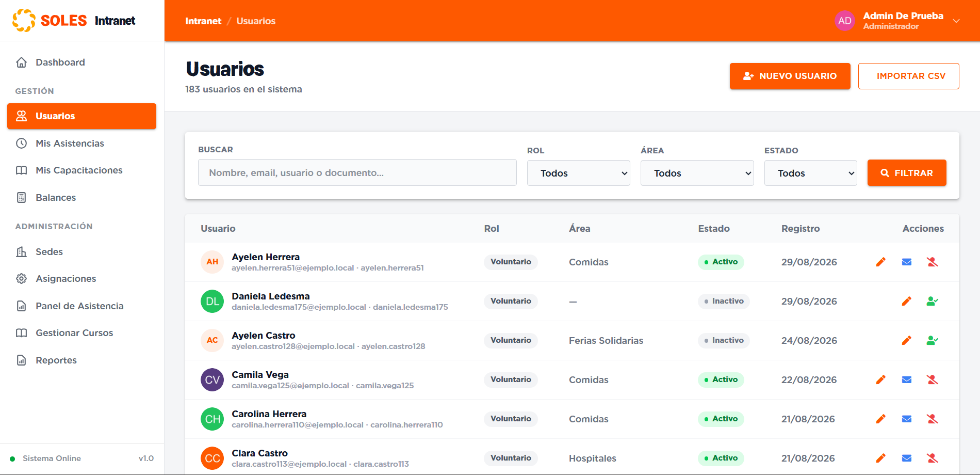Select Usuarios in the sidebar

pyautogui.click(x=81, y=116)
